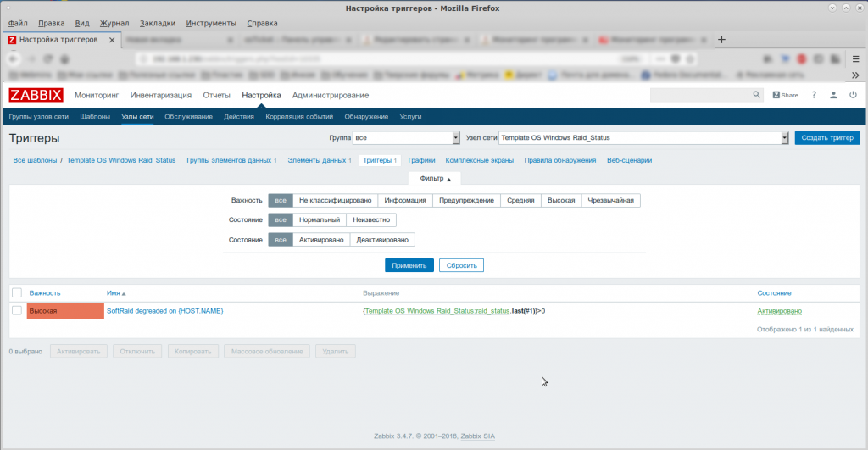
Task: Show more bookmarks via double chevron
Action: click(x=855, y=75)
